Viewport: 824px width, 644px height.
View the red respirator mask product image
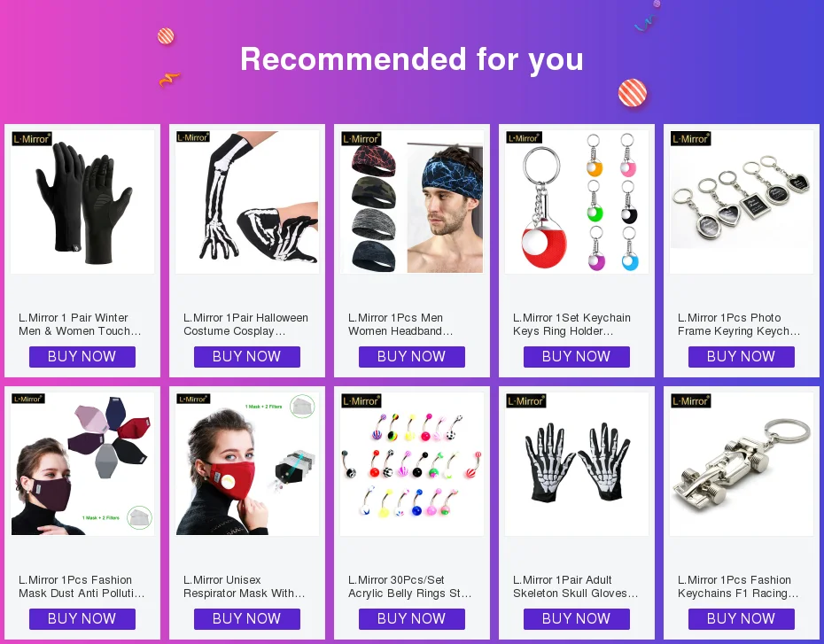pyautogui.click(x=247, y=464)
